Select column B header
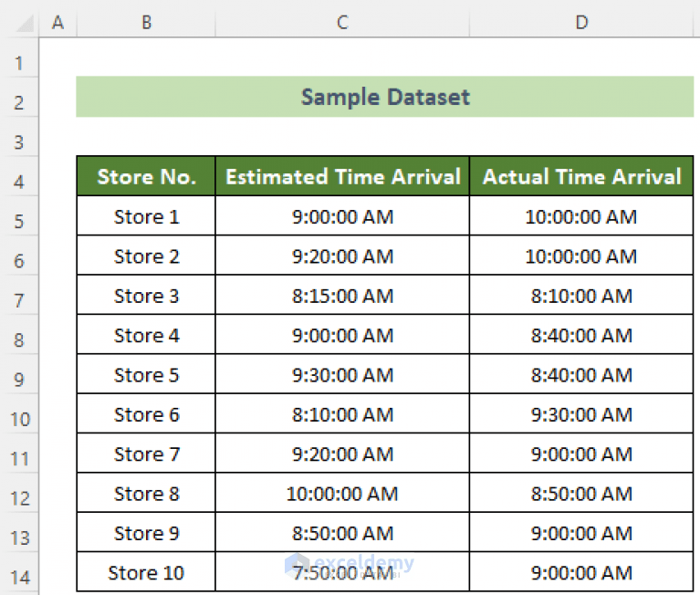 coord(146,22)
